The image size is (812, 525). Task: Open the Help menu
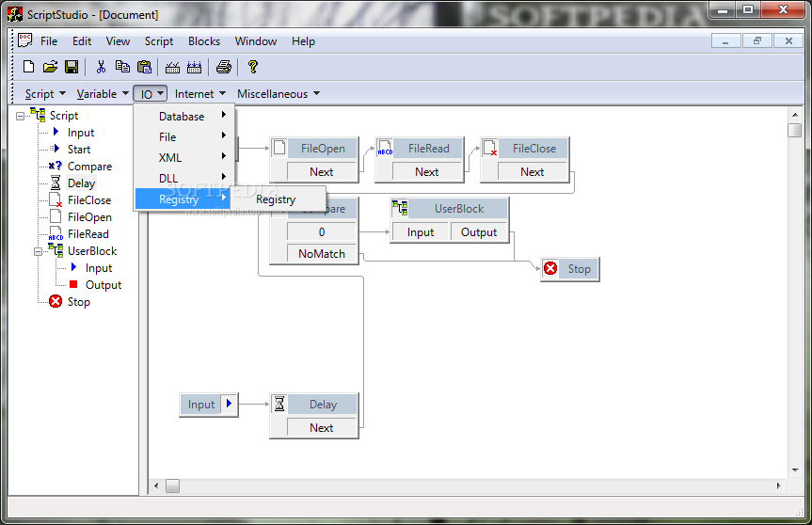tap(303, 40)
